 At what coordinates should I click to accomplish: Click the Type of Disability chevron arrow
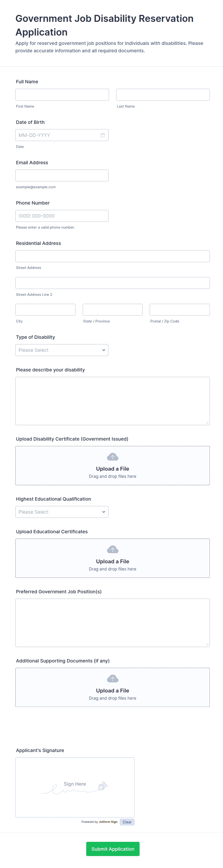104,350
